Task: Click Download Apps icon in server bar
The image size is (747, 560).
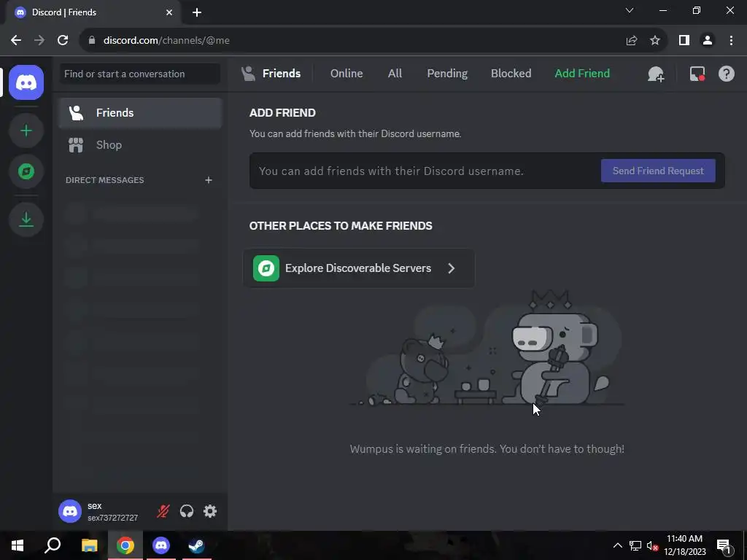Action: pyautogui.click(x=26, y=219)
